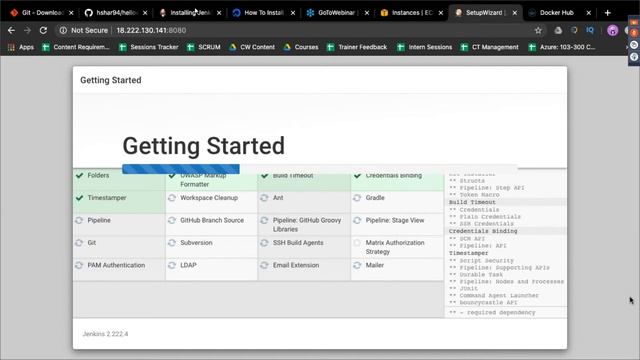Click the Credentials Binding log entry
The height and width of the screenshot is (360, 640).
point(483,231)
